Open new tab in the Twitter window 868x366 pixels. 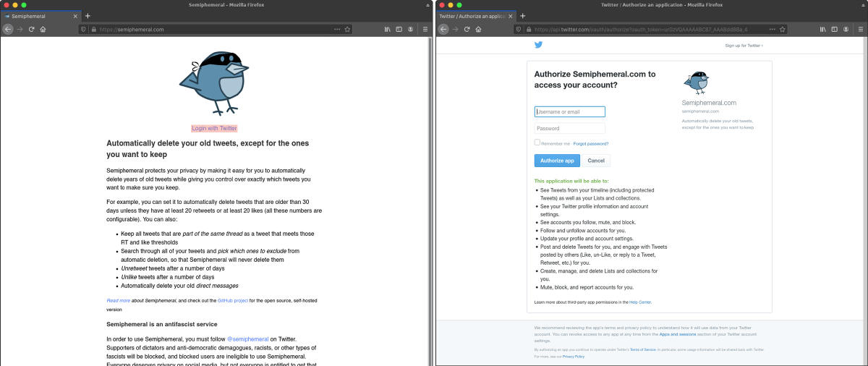point(523,15)
